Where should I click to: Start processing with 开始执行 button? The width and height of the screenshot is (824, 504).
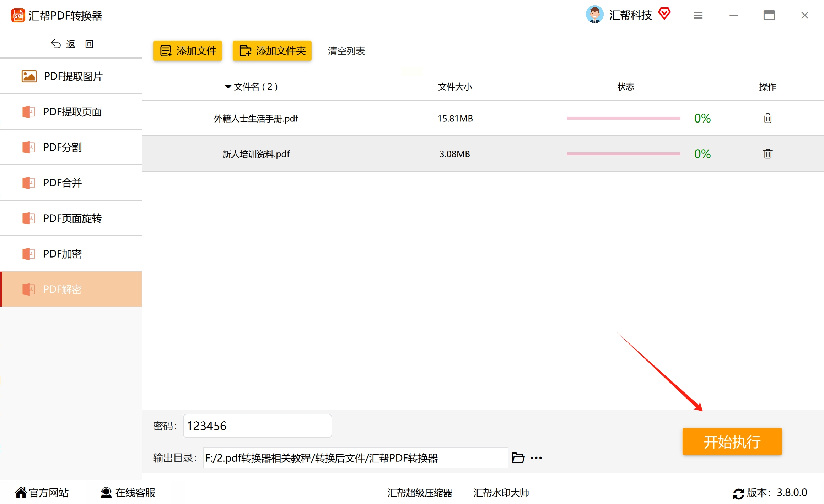732,441
